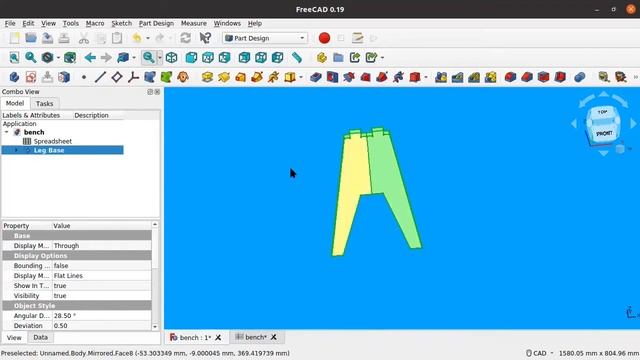Viewport: 640px width, 360px height.
Task: Toggle the bounding box view icon
Action: pos(70,58)
